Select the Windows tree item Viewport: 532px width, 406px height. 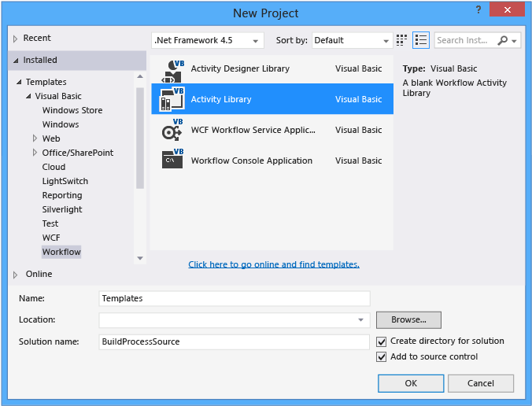(x=61, y=124)
